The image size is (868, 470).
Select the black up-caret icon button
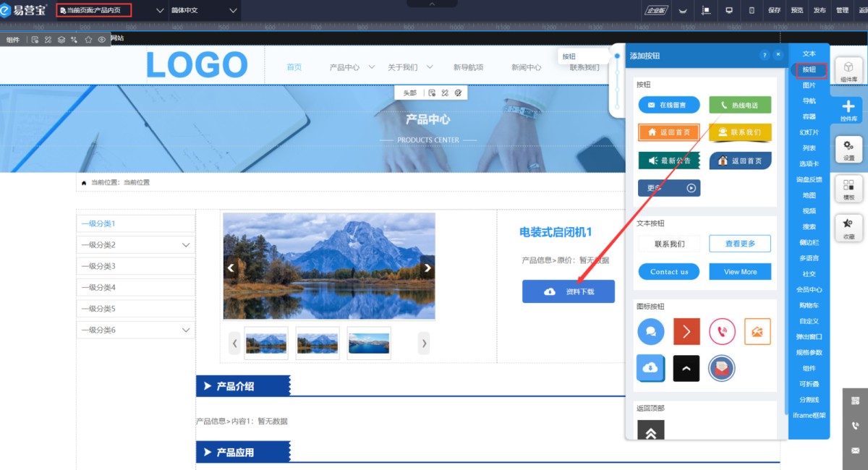point(686,368)
